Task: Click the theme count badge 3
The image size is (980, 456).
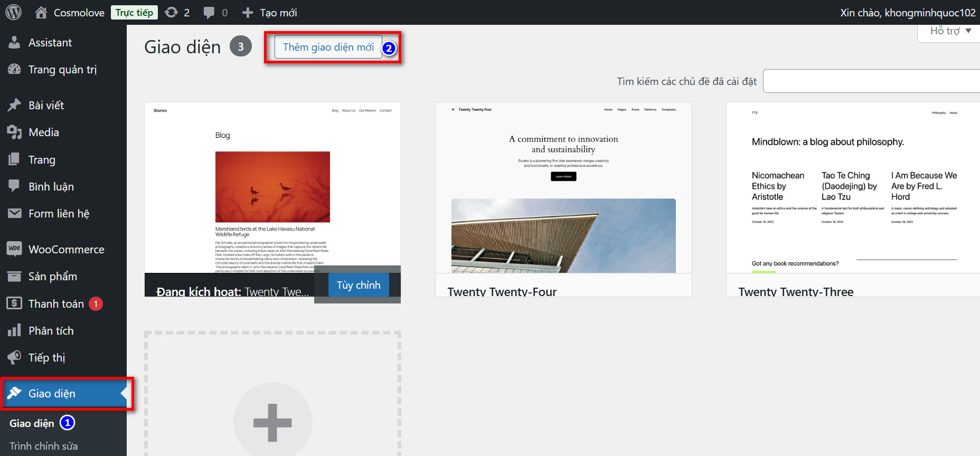Action: [x=241, y=46]
